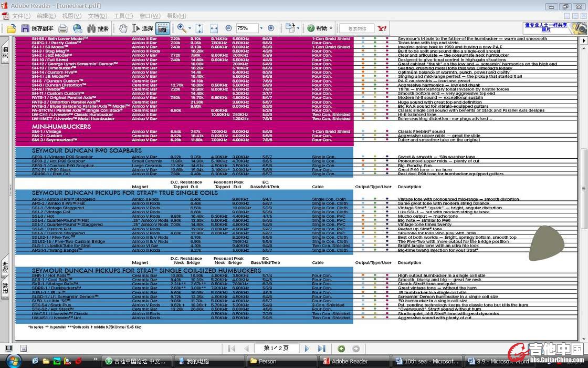The width and height of the screenshot is (588, 368).
Task: Click the single page layout icon at bottom-left
Action: point(8,349)
